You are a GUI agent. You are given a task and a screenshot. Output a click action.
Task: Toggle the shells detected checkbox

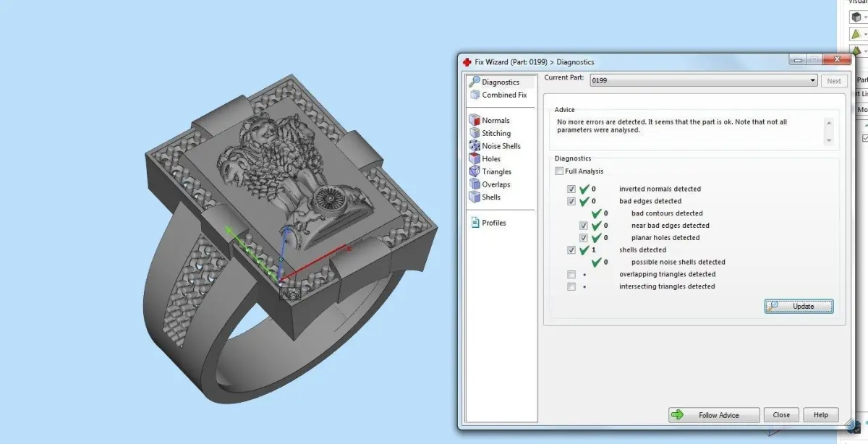click(x=571, y=250)
